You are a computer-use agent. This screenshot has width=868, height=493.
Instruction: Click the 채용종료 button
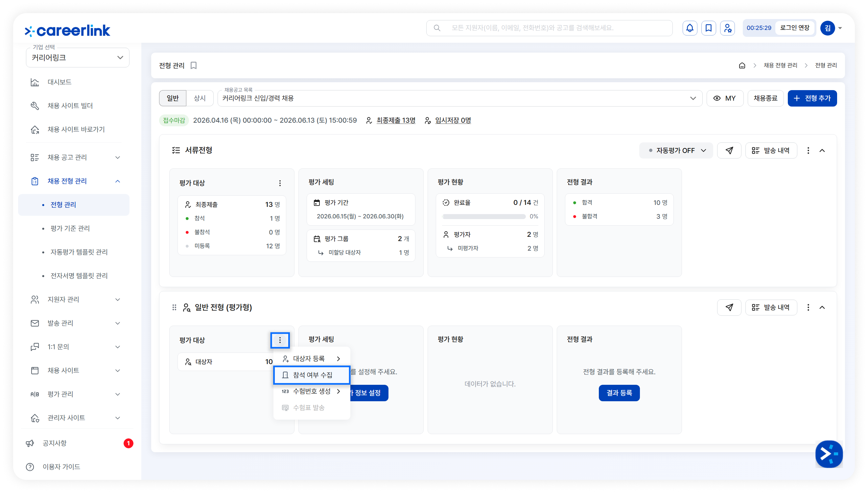(x=765, y=98)
